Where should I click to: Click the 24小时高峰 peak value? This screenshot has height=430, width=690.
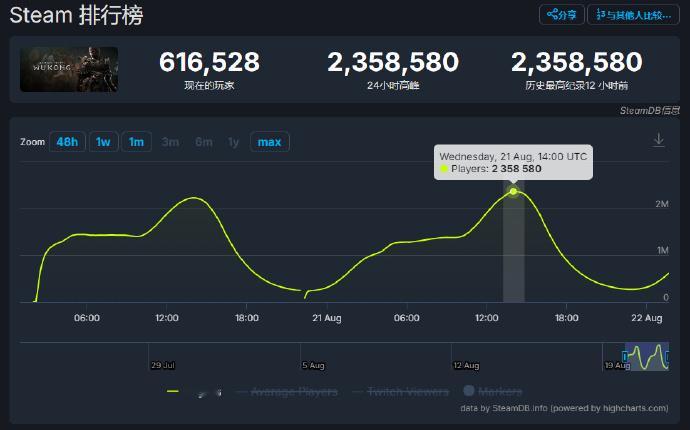[393, 62]
